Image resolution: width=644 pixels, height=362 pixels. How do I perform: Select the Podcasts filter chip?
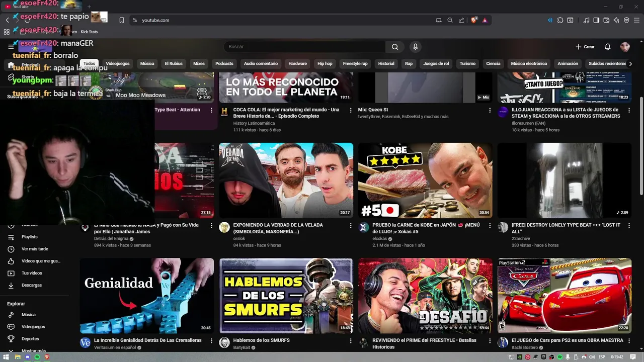(x=224, y=64)
